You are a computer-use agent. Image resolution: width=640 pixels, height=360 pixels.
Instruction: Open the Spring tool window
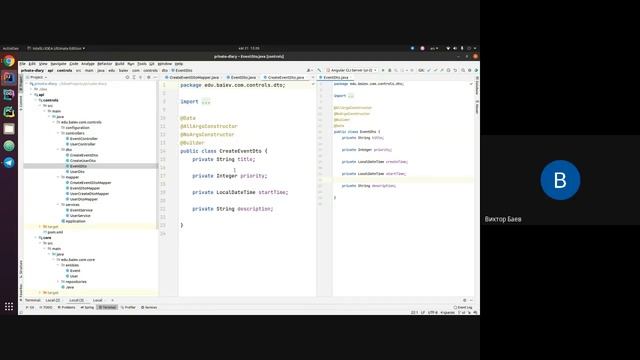[x=87, y=307]
